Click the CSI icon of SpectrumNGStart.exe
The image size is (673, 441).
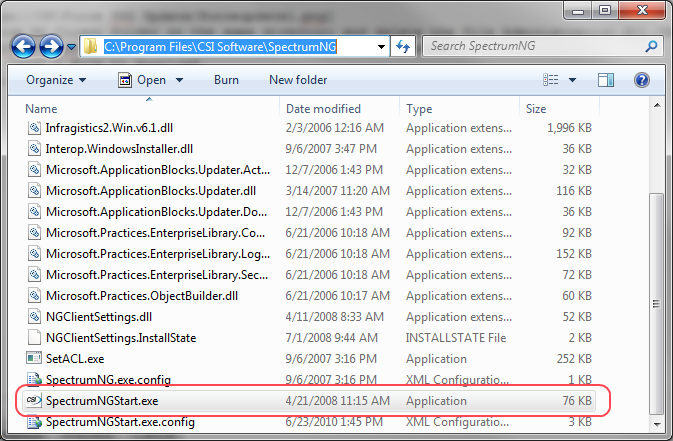click(x=34, y=400)
